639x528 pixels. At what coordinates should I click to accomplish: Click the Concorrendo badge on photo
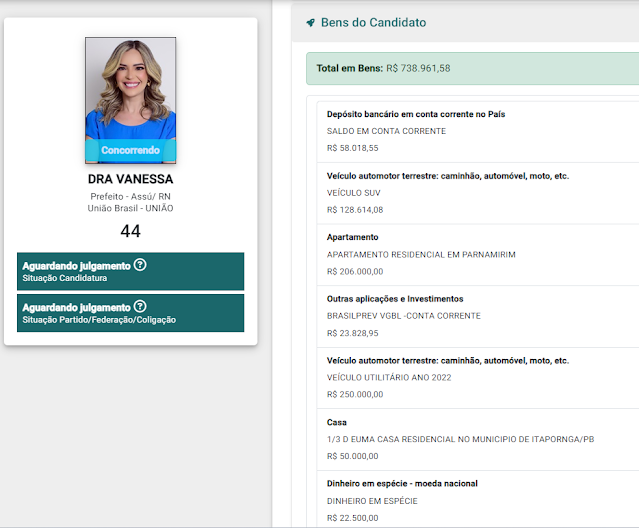[x=130, y=150]
